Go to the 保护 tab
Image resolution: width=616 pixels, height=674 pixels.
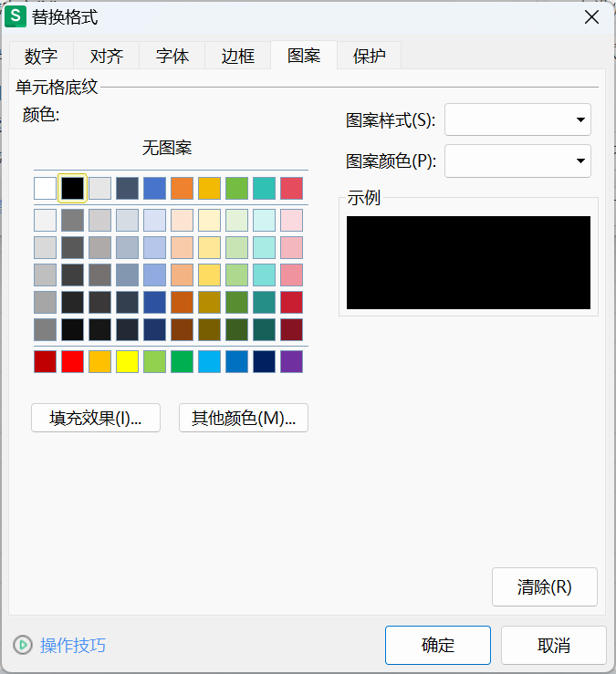click(370, 56)
